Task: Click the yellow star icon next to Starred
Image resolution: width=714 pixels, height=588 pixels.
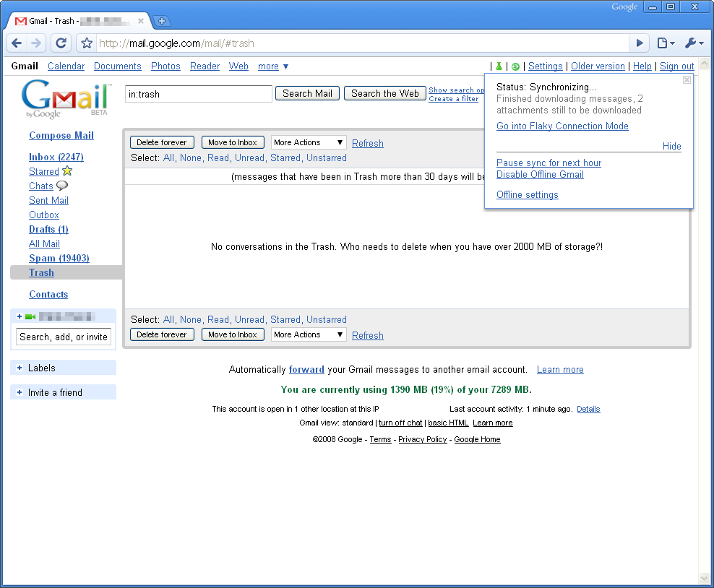Action: coord(67,171)
